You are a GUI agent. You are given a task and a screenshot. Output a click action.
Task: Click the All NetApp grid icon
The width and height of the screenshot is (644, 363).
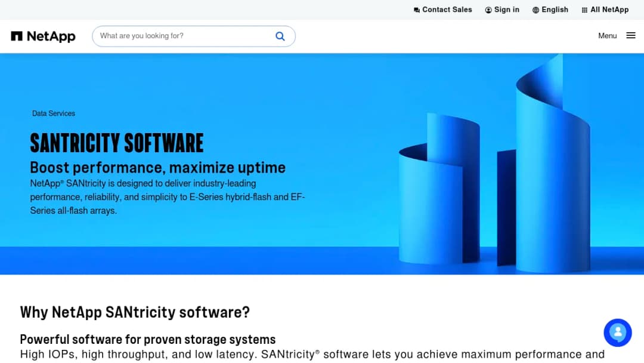[584, 10]
